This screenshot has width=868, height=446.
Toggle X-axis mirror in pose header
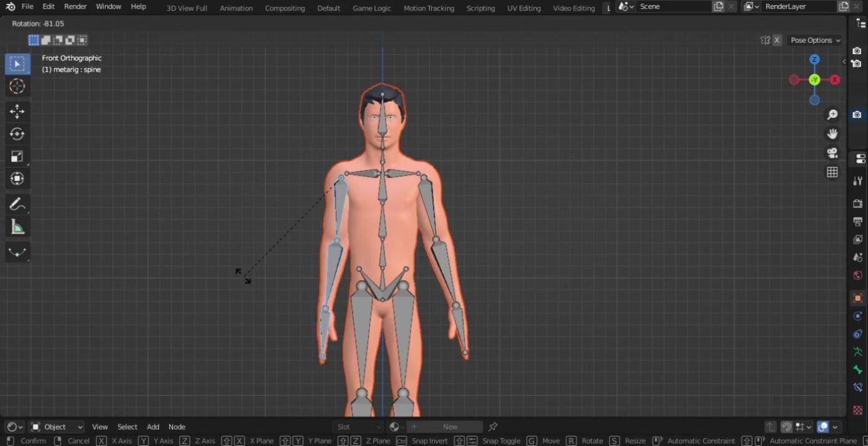click(x=777, y=40)
